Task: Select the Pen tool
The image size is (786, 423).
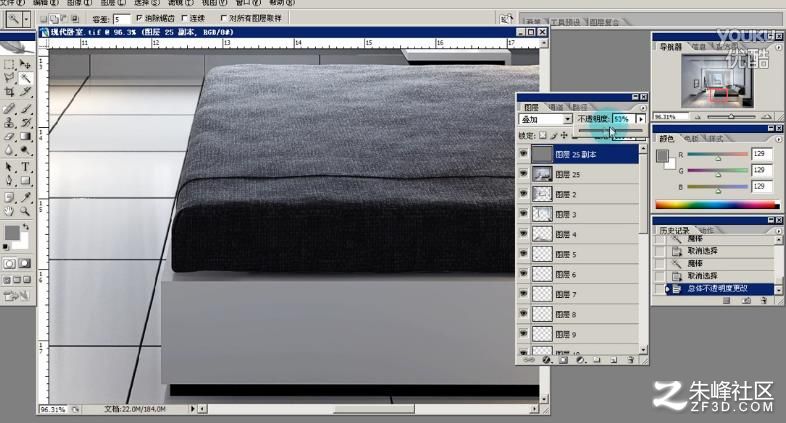Action: click(x=10, y=180)
